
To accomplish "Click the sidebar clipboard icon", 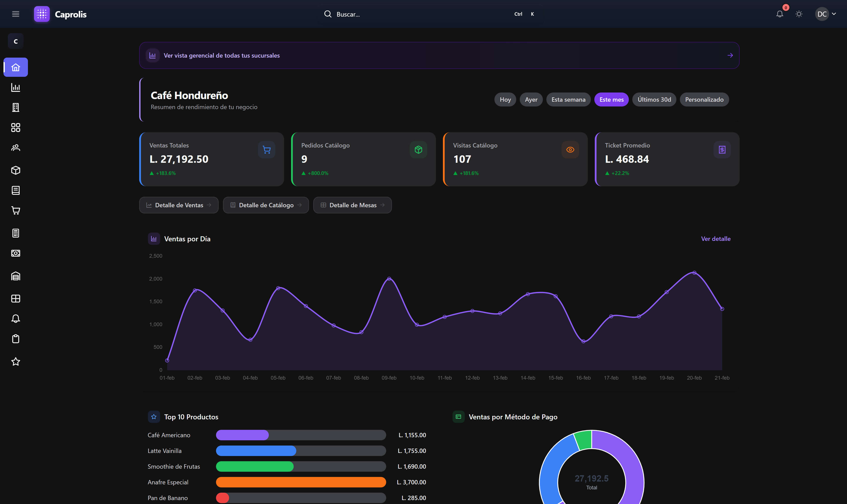I will (16, 339).
